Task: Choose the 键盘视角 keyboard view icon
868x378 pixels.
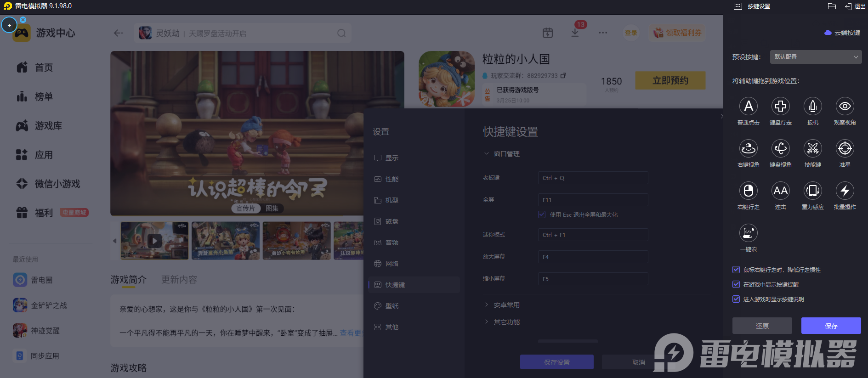Action: click(x=781, y=148)
